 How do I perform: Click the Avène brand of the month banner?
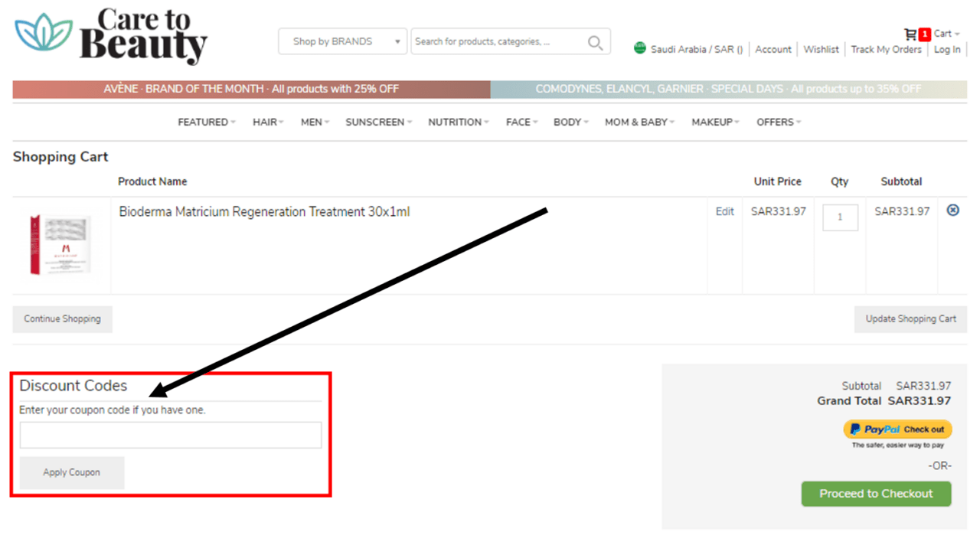(251, 89)
